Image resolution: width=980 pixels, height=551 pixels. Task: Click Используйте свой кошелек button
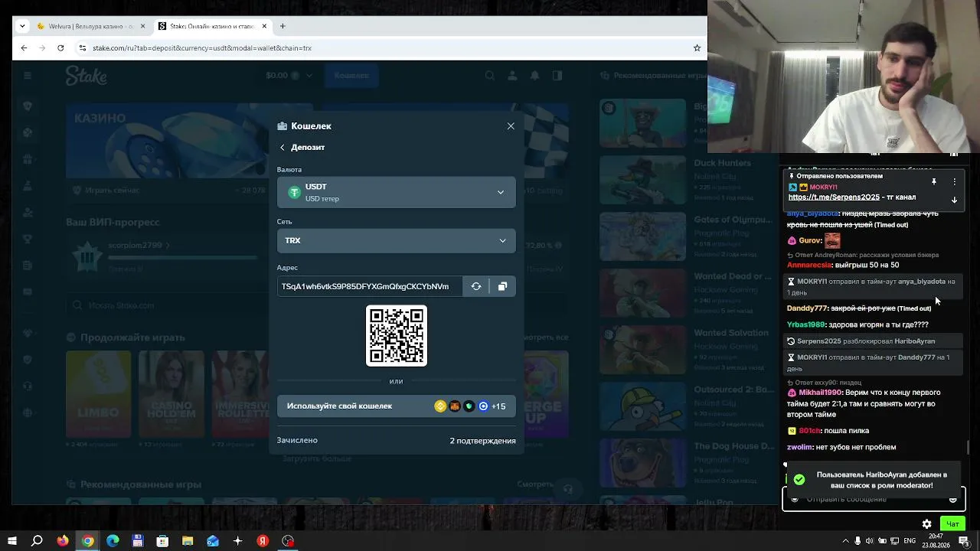396,406
